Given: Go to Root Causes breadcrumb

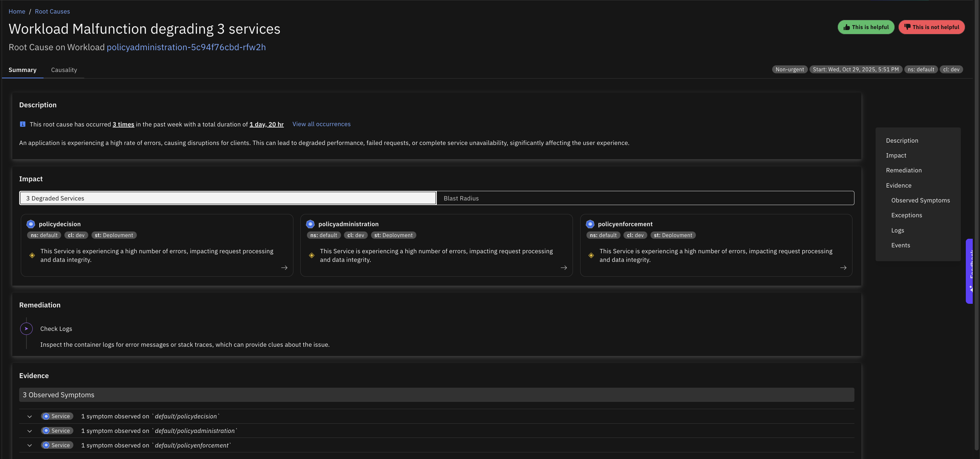Looking at the screenshot, I should tap(52, 12).
